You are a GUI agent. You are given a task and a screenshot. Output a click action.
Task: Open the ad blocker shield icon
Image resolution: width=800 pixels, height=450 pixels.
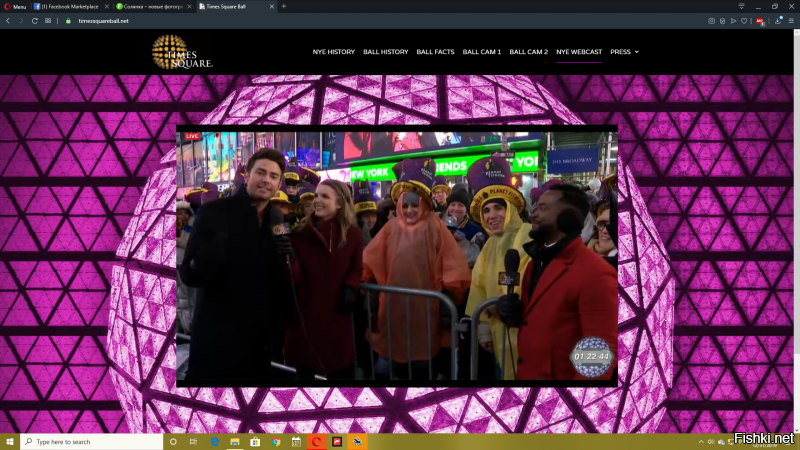[722, 21]
